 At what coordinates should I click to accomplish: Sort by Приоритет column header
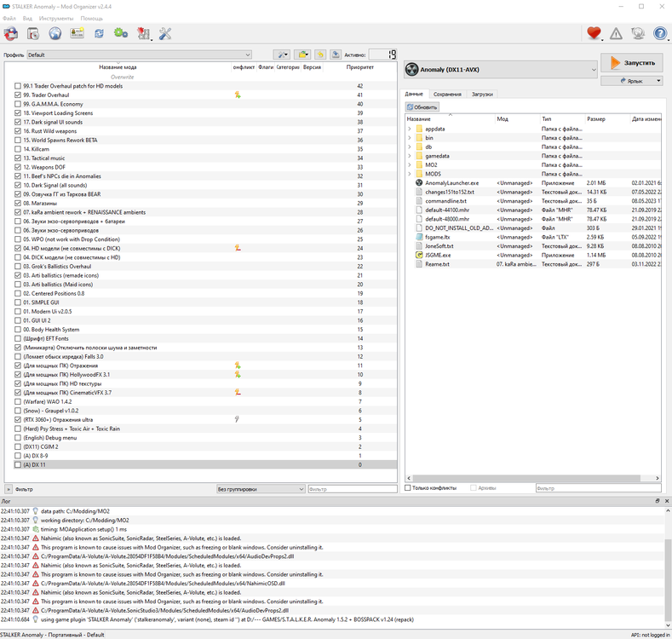coord(360,67)
